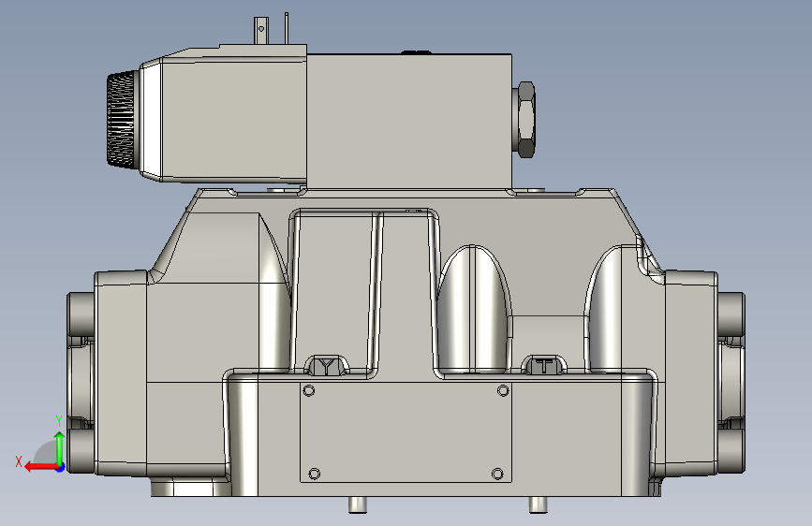Select the pilot valve block face
The height and width of the screenshot is (526, 812).
409,121
